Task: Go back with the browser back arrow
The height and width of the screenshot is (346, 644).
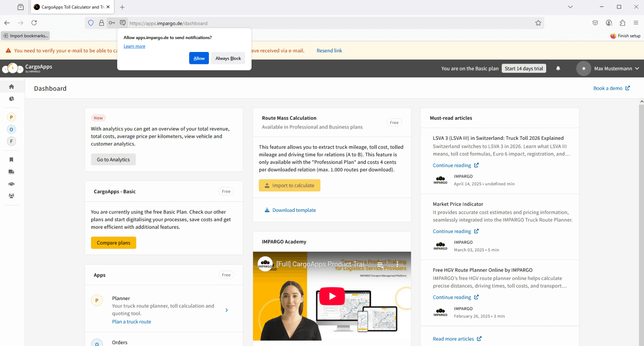Action: point(7,23)
